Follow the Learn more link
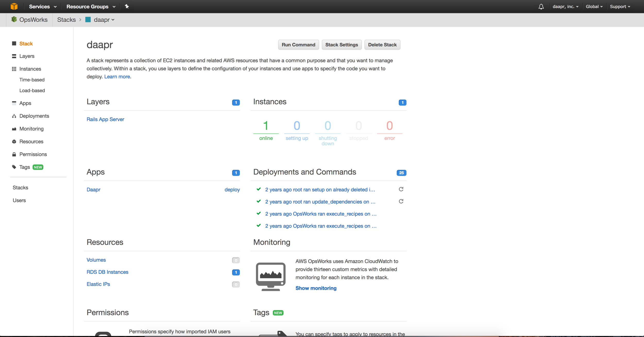 click(117, 77)
